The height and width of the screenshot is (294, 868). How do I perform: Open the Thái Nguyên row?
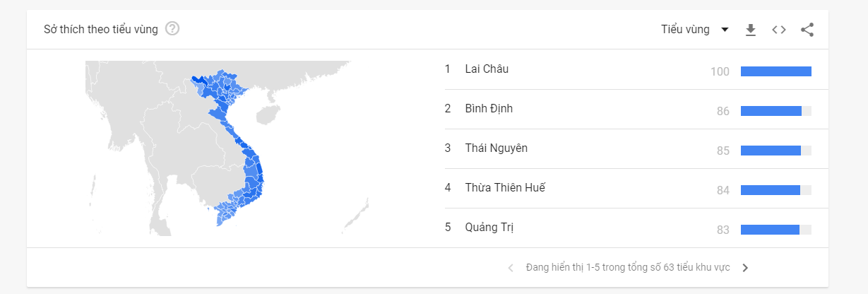point(628,148)
